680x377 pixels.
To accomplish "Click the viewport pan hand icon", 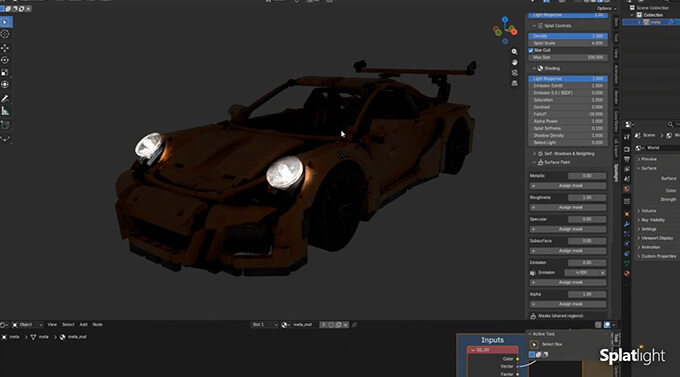I will 514,62.
